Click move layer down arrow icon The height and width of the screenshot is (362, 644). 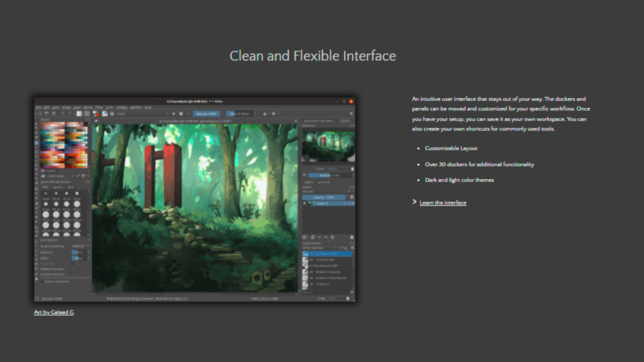point(319,237)
